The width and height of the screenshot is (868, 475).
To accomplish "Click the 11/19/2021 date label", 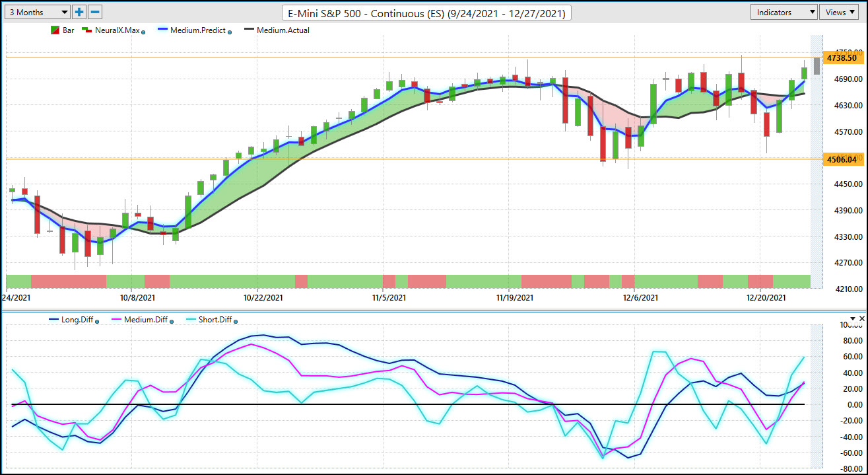I will point(515,299).
